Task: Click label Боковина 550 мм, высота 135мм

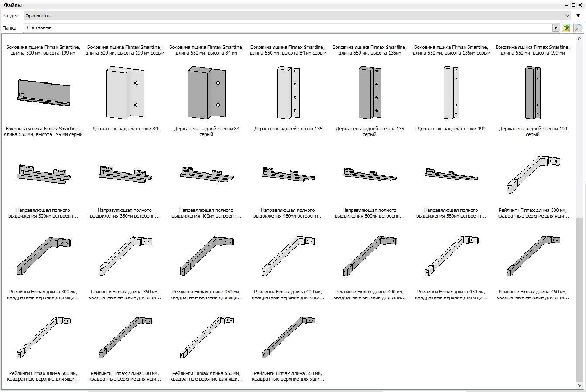Action: pyautogui.click(x=370, y=50)
